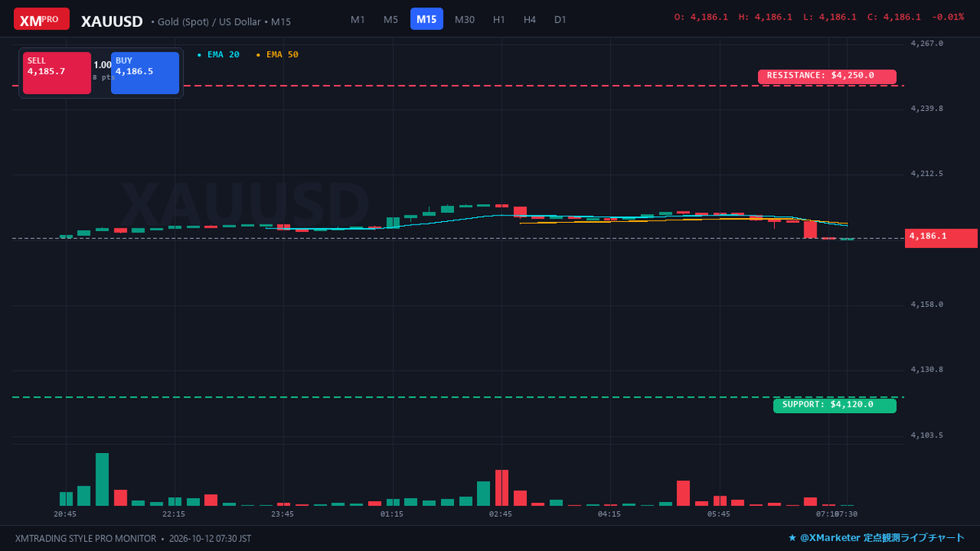The width and height of the screenshot is (980, 551).
Task: Switch to the H1 timeframe
Action: click(x=500, y=19)
